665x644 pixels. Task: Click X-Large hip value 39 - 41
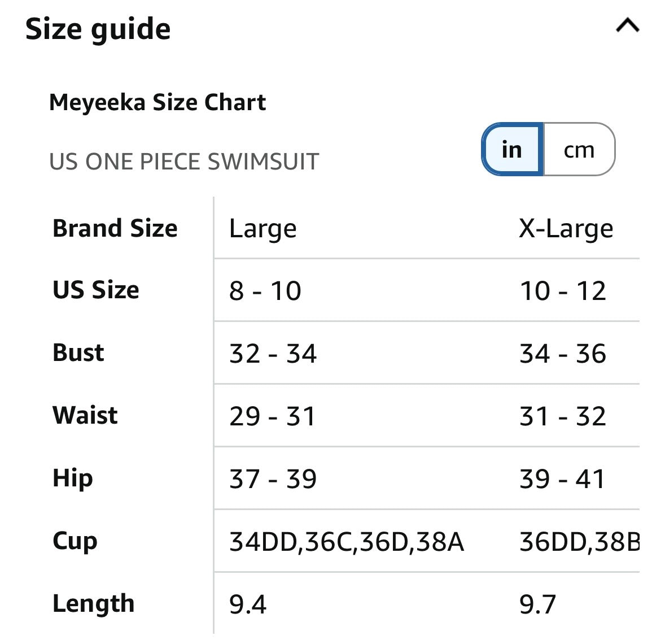click(562, 479)
